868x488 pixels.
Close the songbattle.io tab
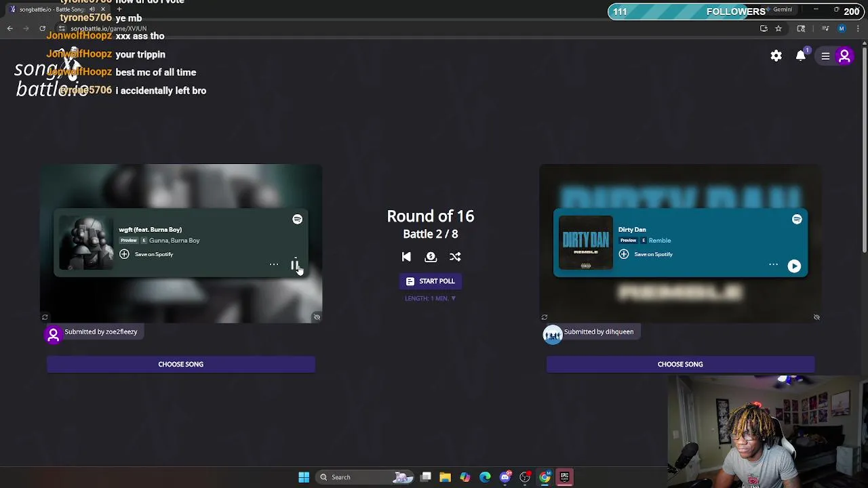[x=103, y=9]
